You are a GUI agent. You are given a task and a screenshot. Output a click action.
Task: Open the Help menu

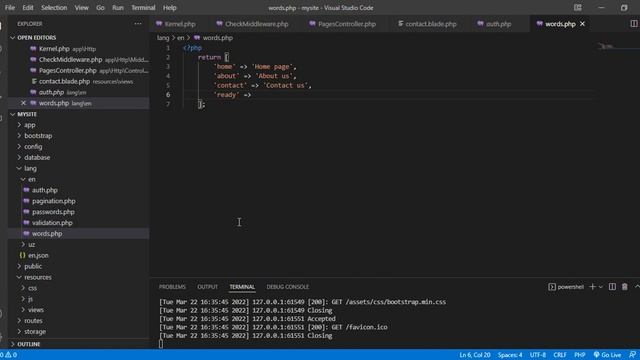tap(169, 8)
